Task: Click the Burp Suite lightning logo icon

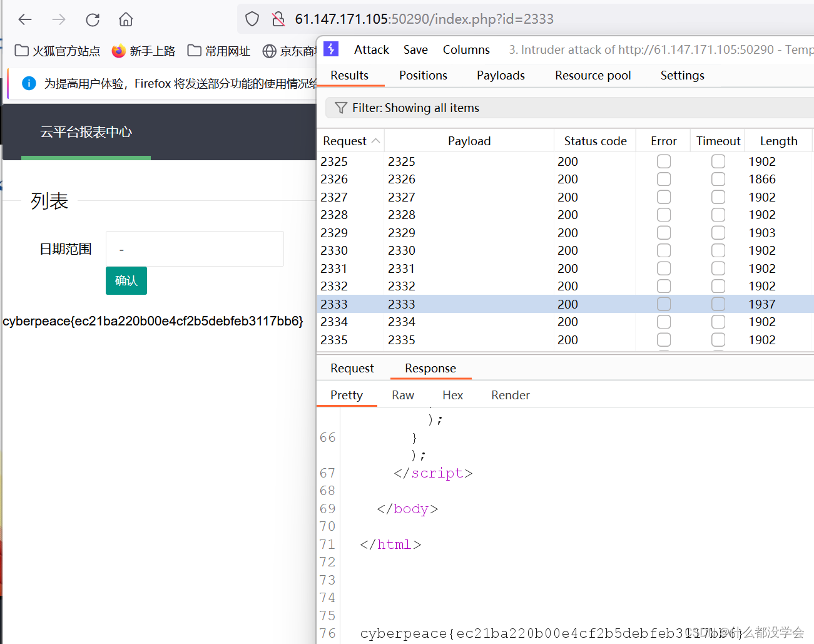Action: tap(331, 49)
